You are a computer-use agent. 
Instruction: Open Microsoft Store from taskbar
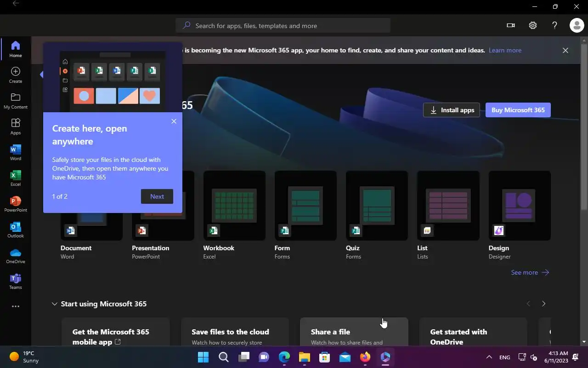pos(325,357)
